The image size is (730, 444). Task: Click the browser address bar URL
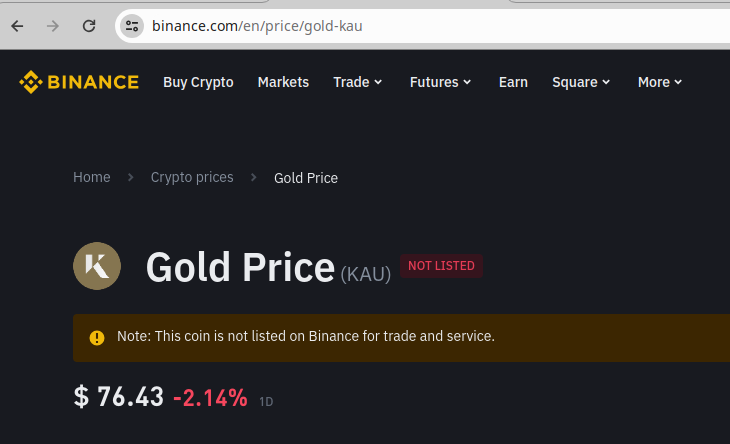tap(257, 26)
